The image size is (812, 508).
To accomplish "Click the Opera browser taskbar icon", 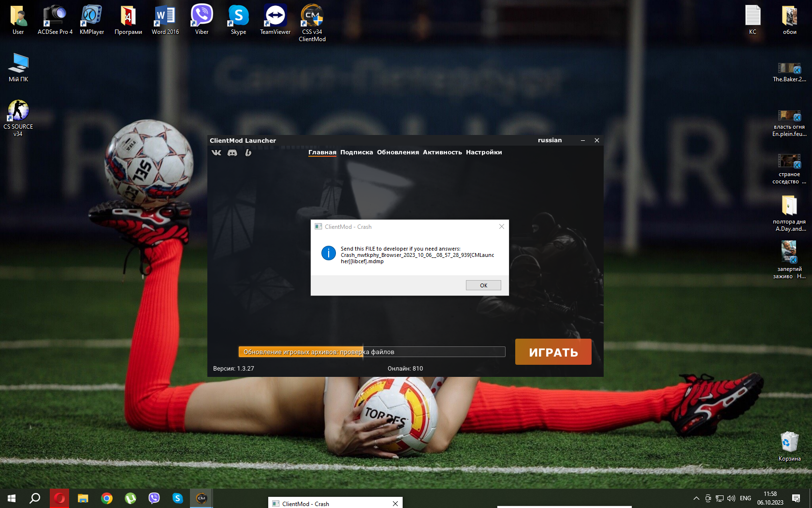I will click(59, 498).
